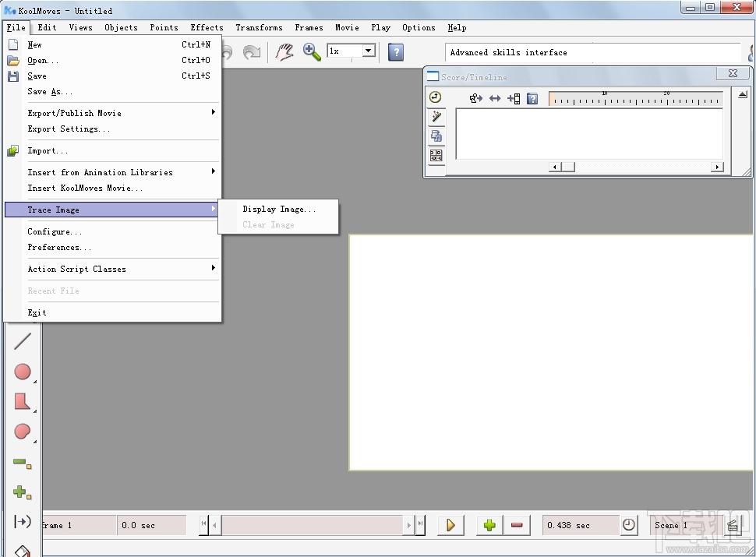The width and height of the screenshot is (756, 557).
Task: Select the red circle shape tool
Action: [23, 372]
